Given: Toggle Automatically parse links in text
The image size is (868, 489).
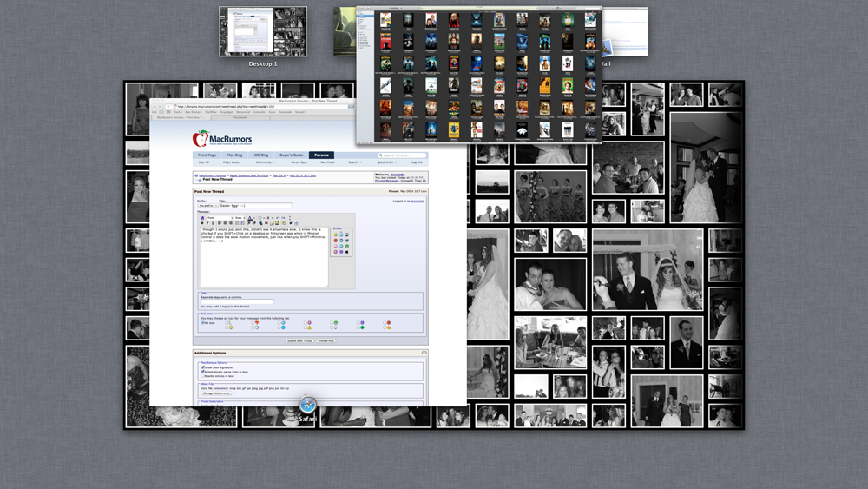Looking at the screenshot, I should click(x=202, y=372).
